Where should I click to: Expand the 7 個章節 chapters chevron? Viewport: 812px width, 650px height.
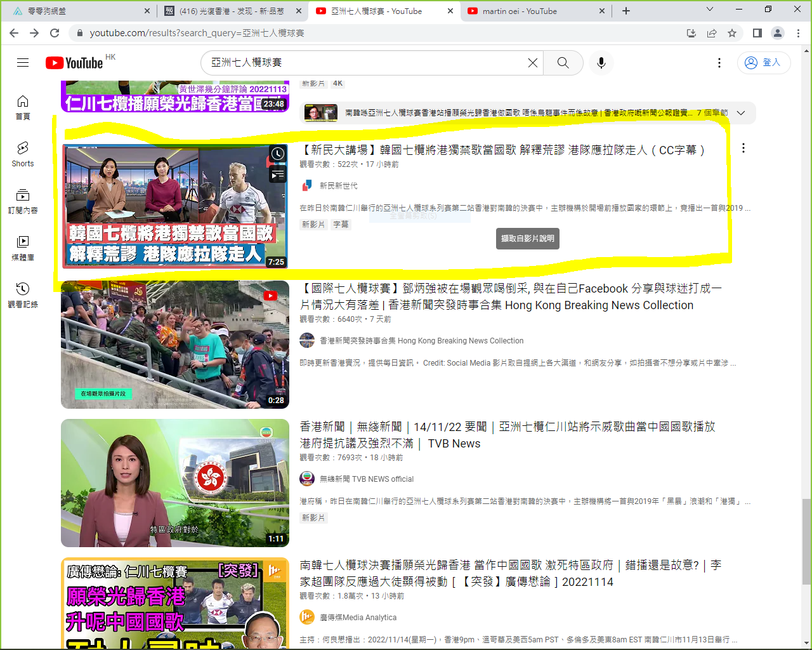tap(742, 113)
